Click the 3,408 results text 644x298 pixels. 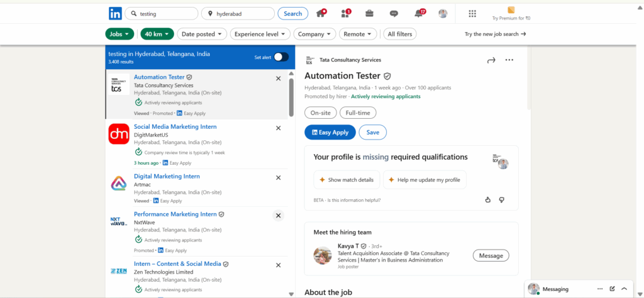point(121,62)
